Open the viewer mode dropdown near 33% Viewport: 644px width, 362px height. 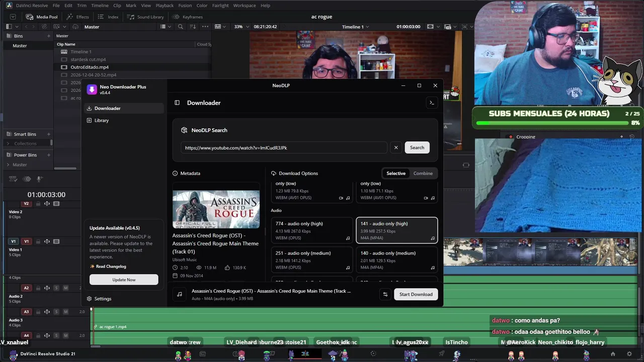click(220, 27)
